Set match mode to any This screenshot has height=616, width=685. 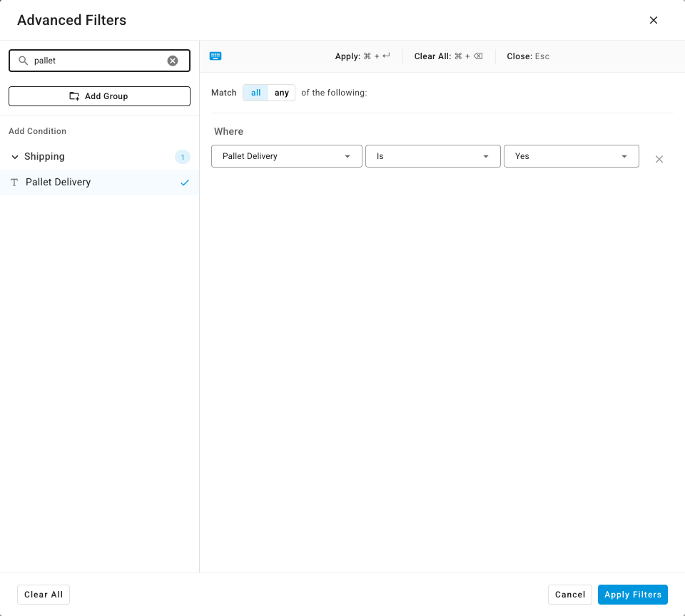click(x=281, y=93)
